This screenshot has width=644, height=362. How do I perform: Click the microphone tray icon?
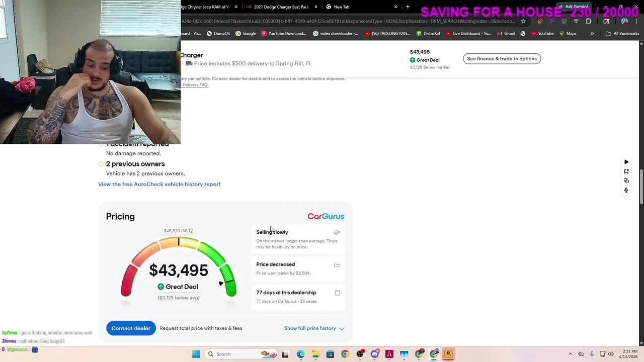592,354
